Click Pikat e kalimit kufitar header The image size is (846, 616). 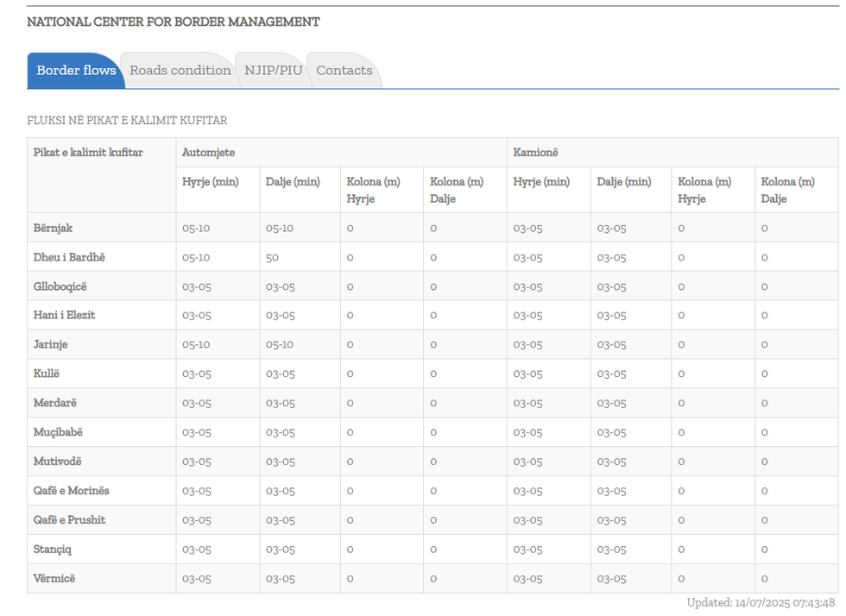point(88,153)
